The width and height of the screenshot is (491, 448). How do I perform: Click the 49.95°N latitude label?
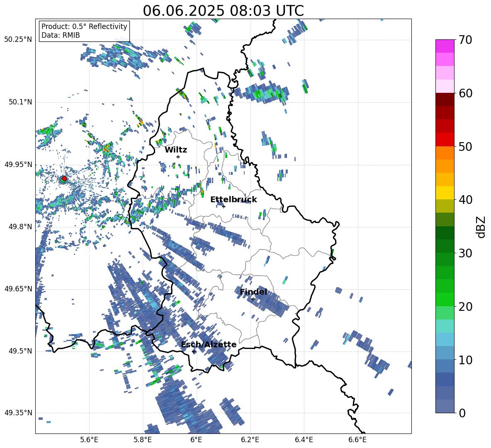point(18,165)
